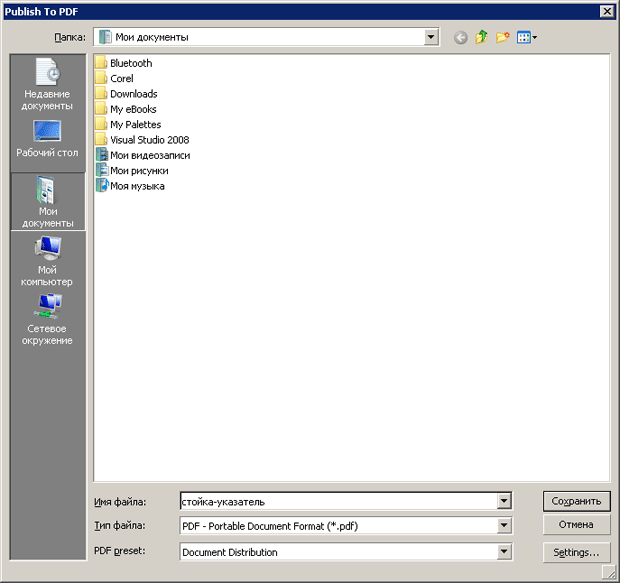
Task: Click the Отмена button
Action: (576, 525)
